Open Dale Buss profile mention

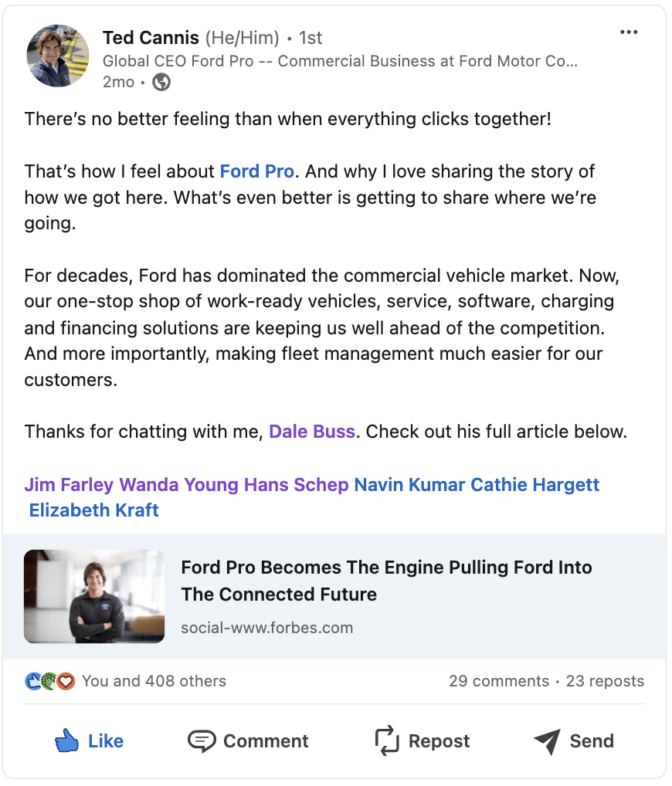[312, 432]
